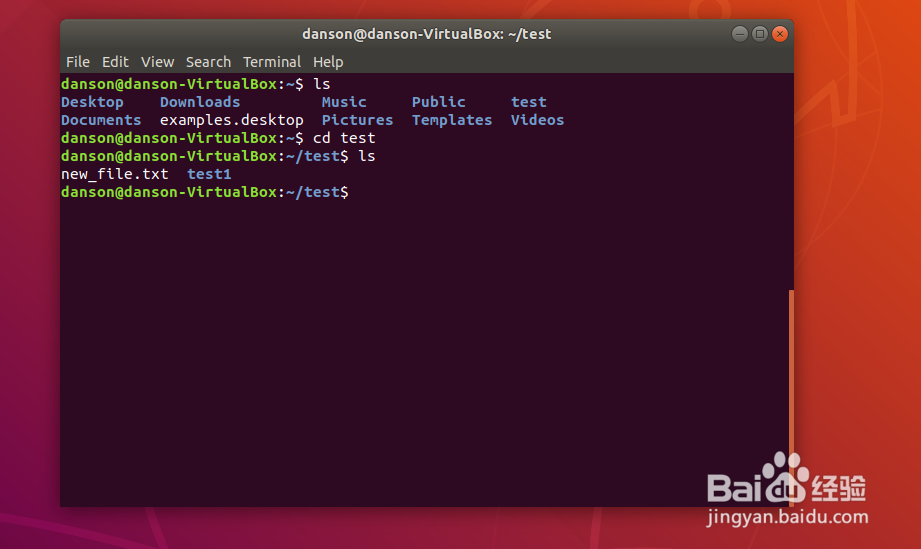Click the Videos directory name
Screen dimensions: 921x549
(x=537, y=120)
